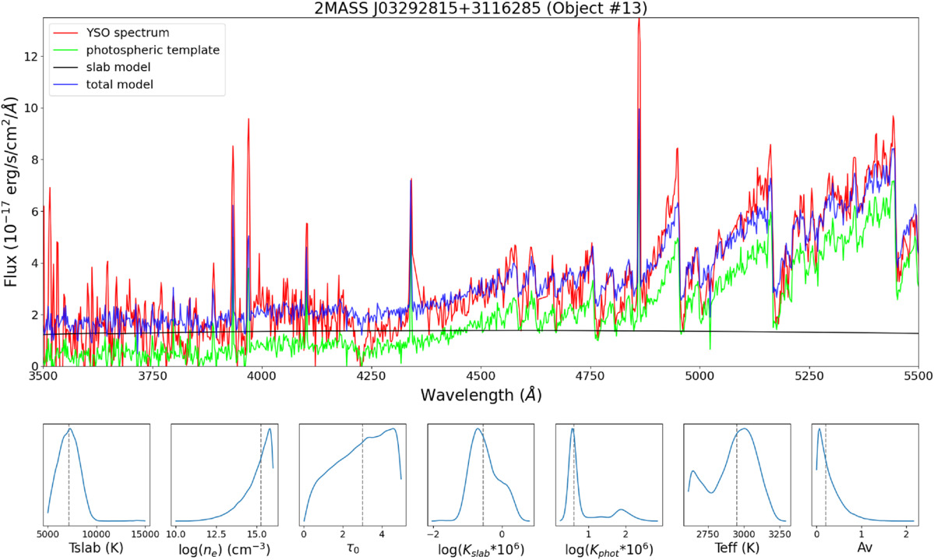Click the log(Kphot*10^6) posterior subplot
Image resolution: width=934 pixels, height=560 pixels.
click(x=608, y=474)
